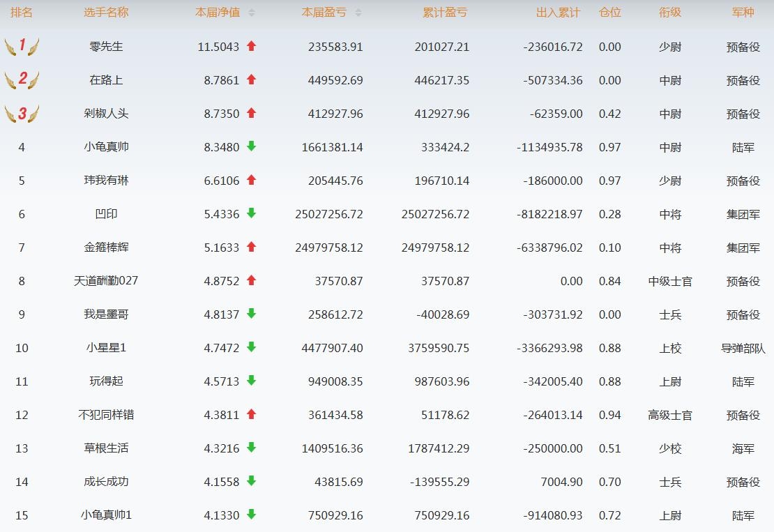This screenshot has width=774, height=532.
Task: Click the 选手名称 column header
Action: [x=106, y=13]
